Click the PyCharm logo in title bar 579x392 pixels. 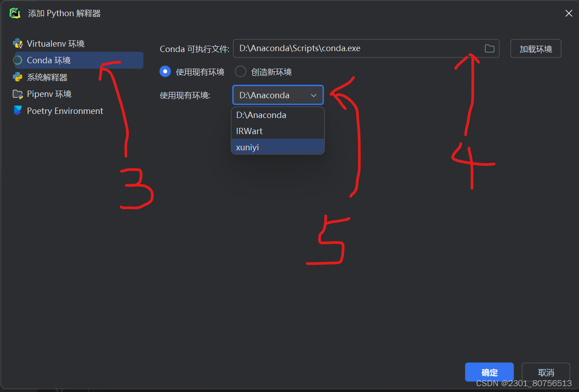pos(16,13)
